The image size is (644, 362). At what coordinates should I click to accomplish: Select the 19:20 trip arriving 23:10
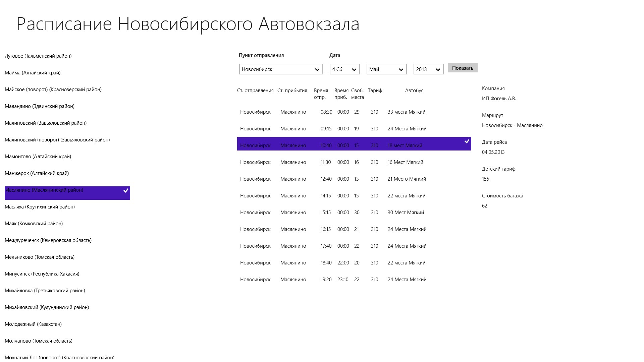pyautogui.click(x=354, y=280)
